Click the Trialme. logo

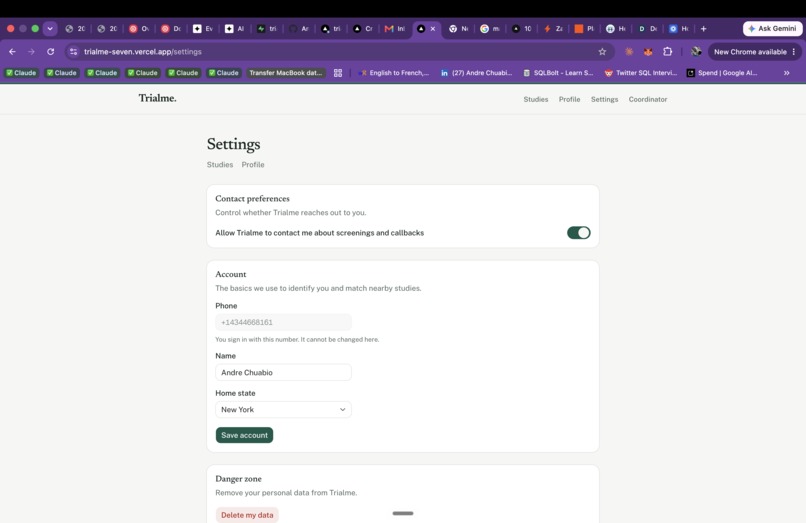pos(157,98)
